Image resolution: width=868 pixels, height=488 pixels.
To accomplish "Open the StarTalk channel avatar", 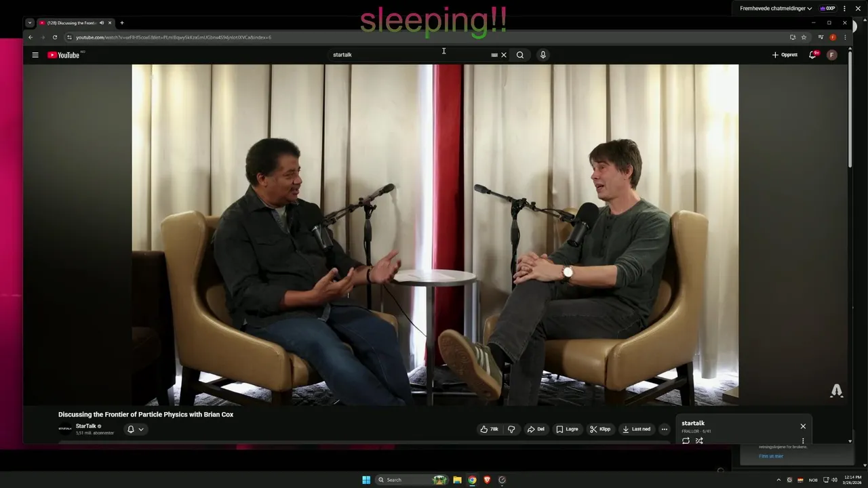I will (65, 428).
